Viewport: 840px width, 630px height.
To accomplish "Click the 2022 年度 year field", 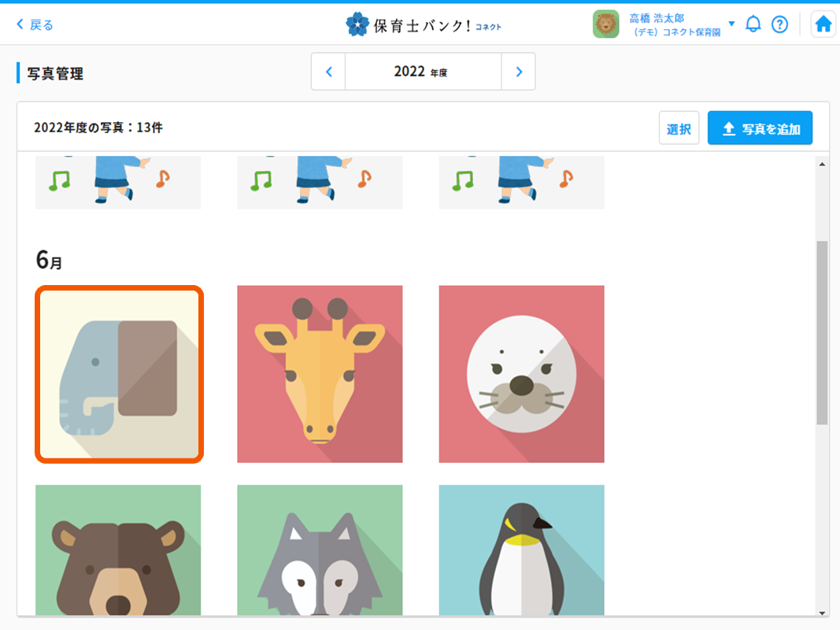I will pyautogui.click(x=423, y=72).
